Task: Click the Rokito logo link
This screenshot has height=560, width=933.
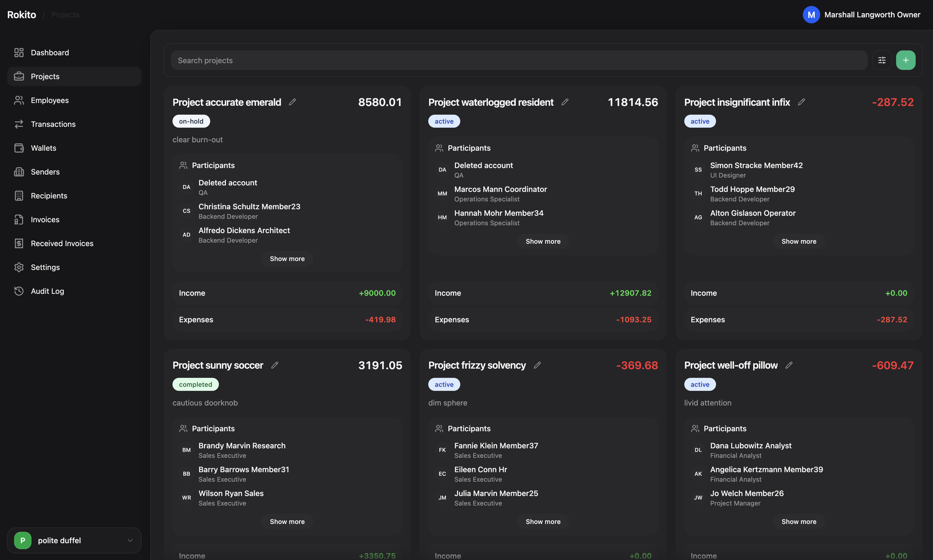Action: [21, 15]
